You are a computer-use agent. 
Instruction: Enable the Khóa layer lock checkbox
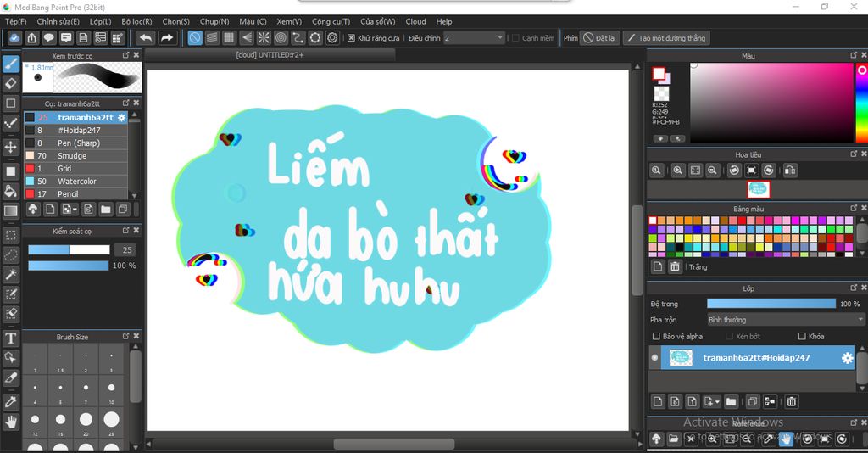pos(802,336)
